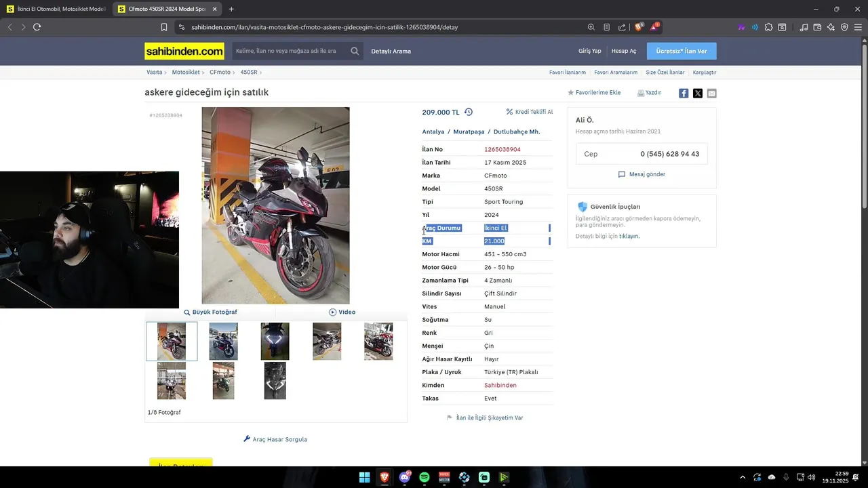Click Araç Hasar Sorgula
The width and height of the screenshot is (868, 488).
click(x=275, y=439)
